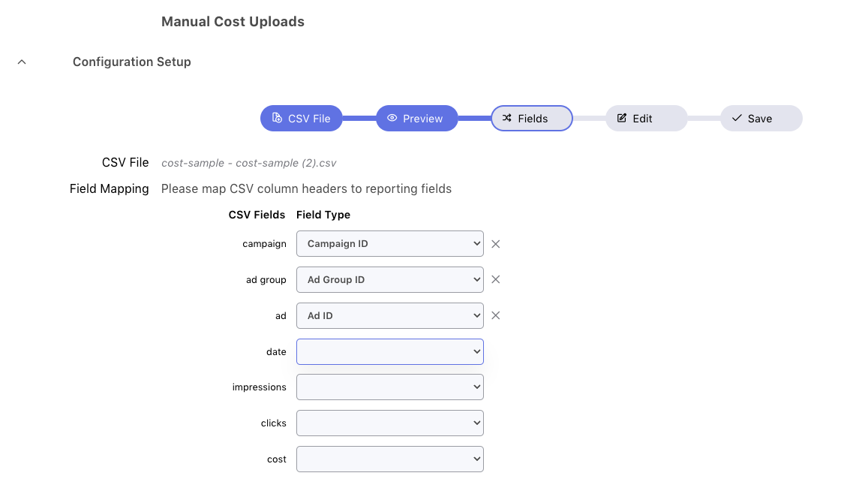Open the cost field type dropdown
This screenshot has width=868, height=503.
click(x=389, y=459)
